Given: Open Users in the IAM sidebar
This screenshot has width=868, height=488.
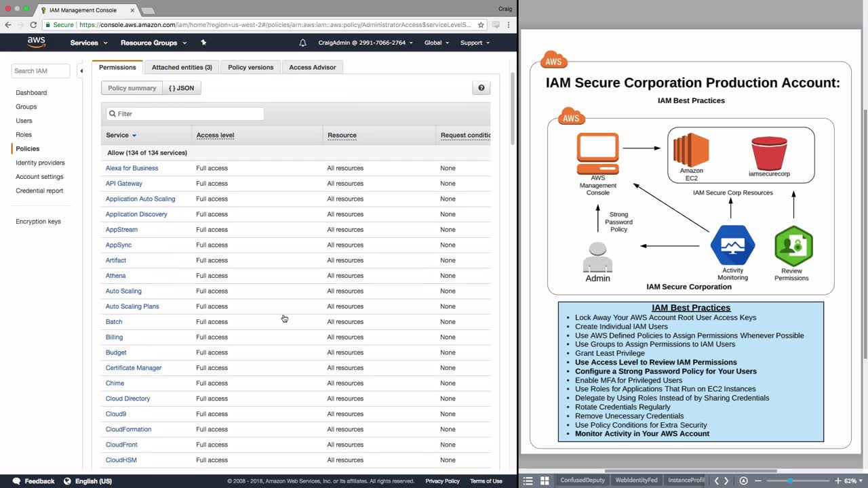Looking at the screenshot, I should (24, 121).
